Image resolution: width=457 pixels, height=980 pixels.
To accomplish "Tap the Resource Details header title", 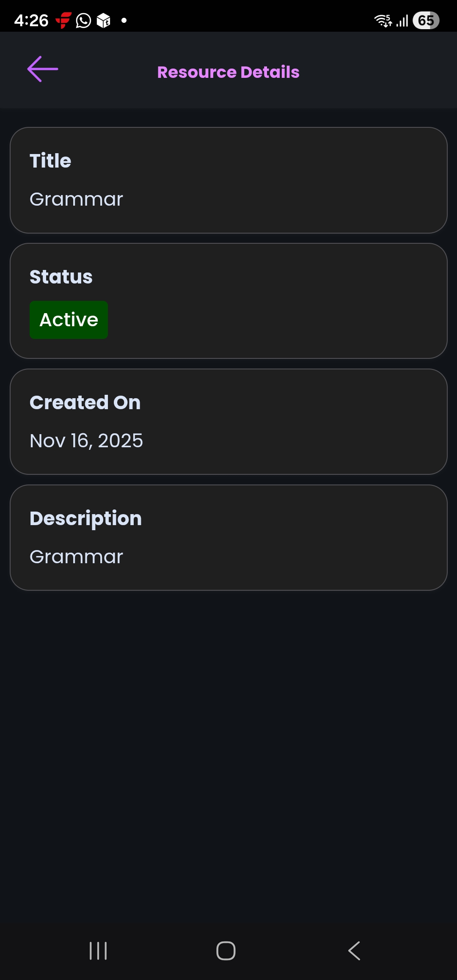I will pyautogui.click(x=228, y=72).
